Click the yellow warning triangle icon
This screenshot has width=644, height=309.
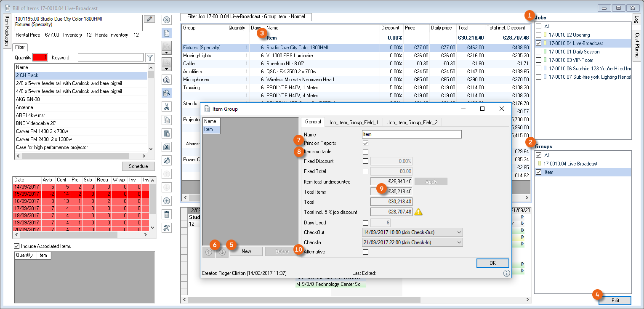point(418,212)
